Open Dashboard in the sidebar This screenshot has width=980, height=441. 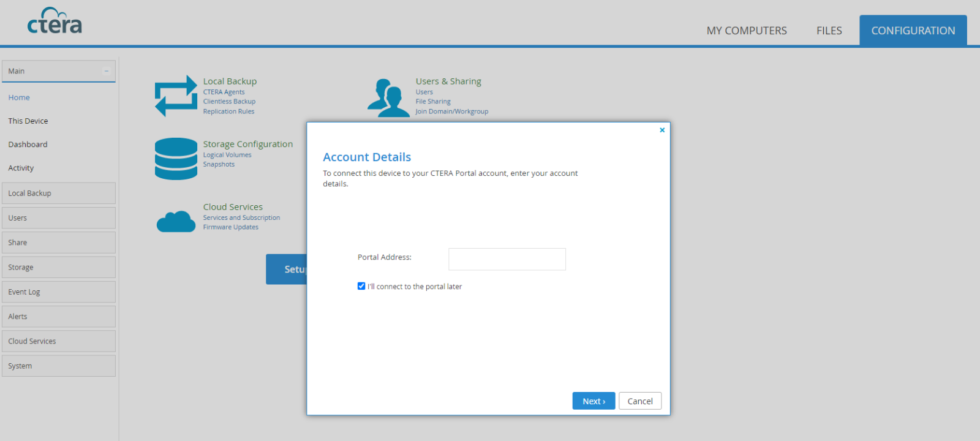[x=28, y=145]
